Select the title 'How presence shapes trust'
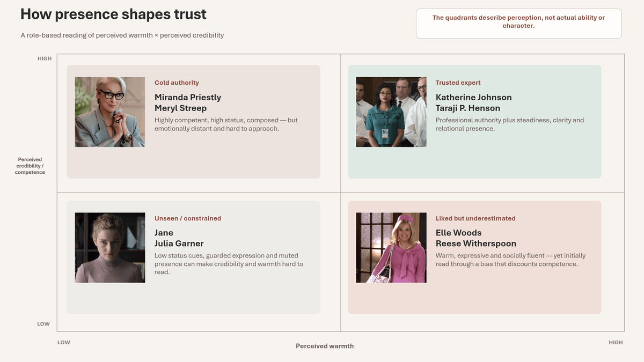The width and height of the screenshot is (644, 362). 113,14
